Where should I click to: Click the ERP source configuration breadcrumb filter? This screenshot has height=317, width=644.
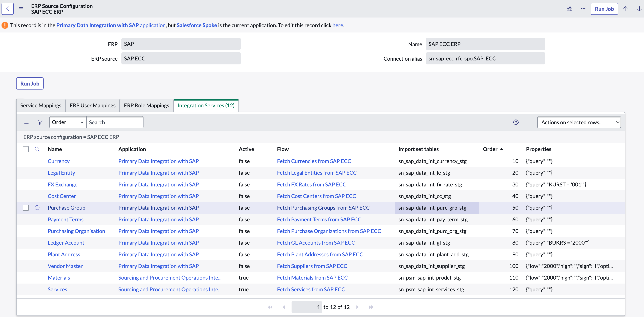pyautogui.click(x=71, y=137)
